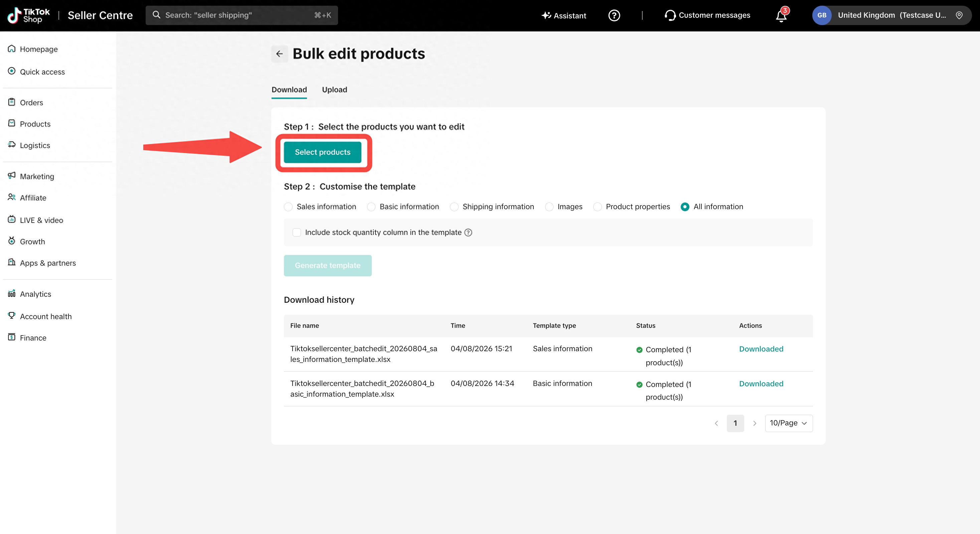Image resolution: width=980 pixels, height=534 pixels.
Task: Click the Finance icon
Action: (x=12, y=337)
